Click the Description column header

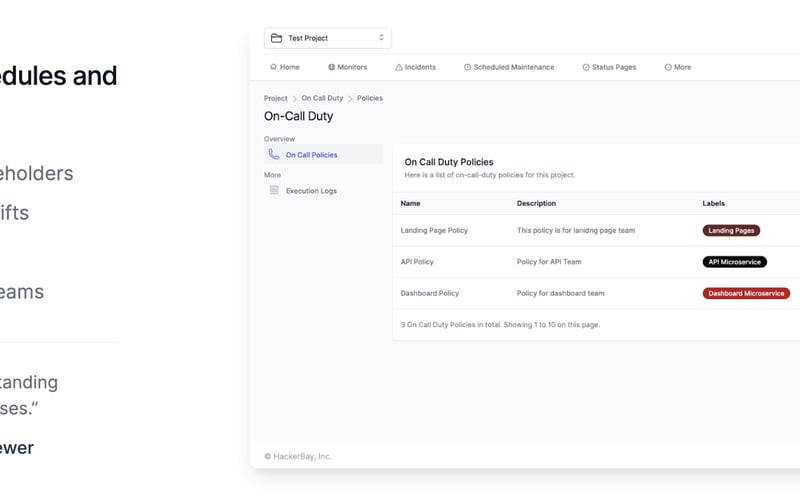tap(536, 203)
